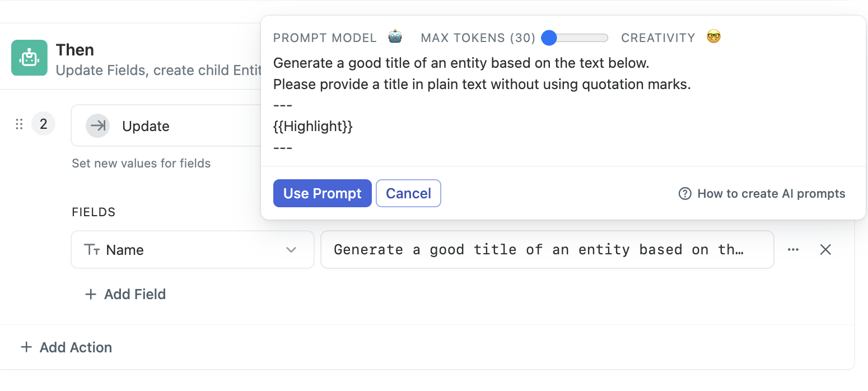The height and width of the screenshot is (391, 868).
Task: Select the robot emoji for Prompt Model
Action: [x=395, y=37]
